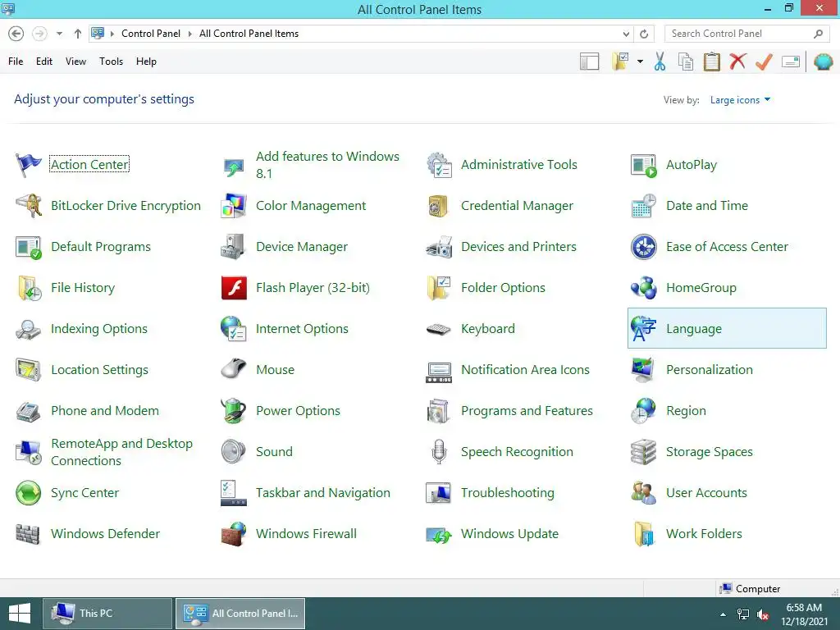Open the Edit menu
This screenshot has height=630, width=840.
click(x=44, y=62)
